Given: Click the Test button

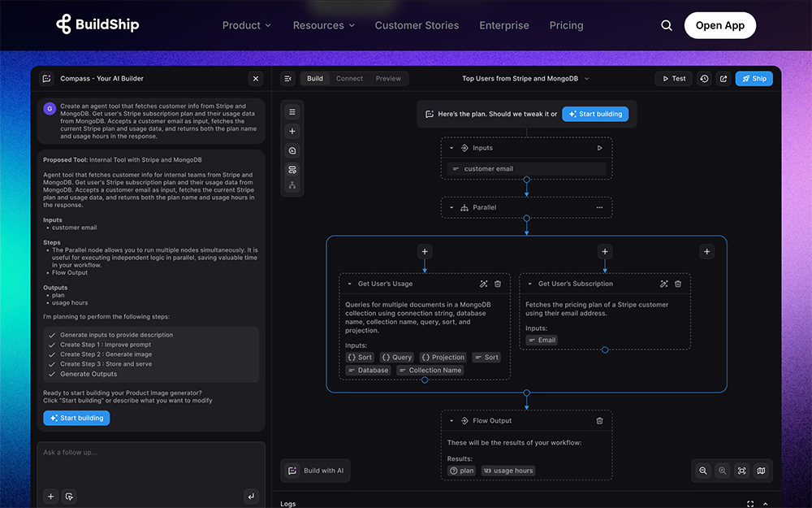Looking at the screenshot, I should 674,79.
